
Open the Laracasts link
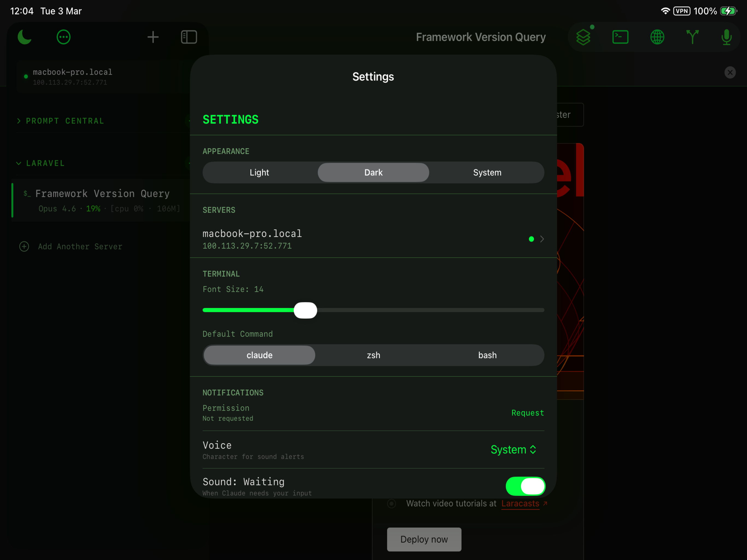(x=520, y=504)
